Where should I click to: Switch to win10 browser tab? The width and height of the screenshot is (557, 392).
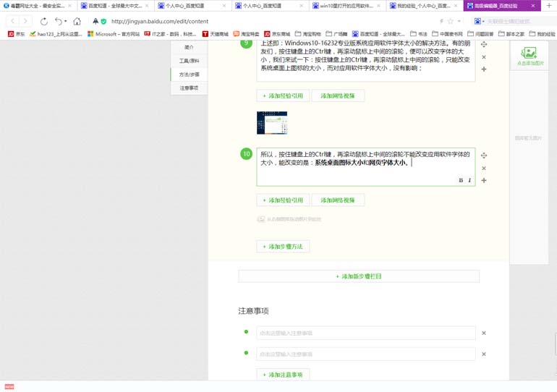coord(346,6)
